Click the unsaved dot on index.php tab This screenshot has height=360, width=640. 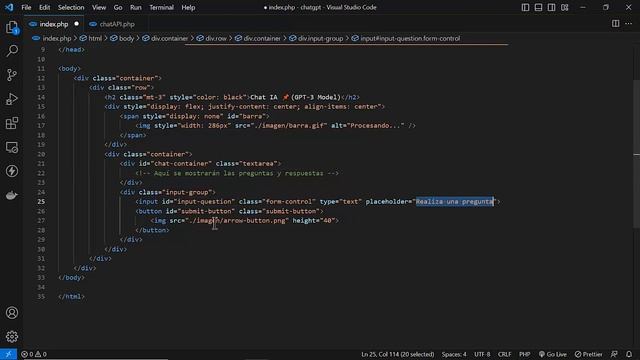click(x=76, y=24)
